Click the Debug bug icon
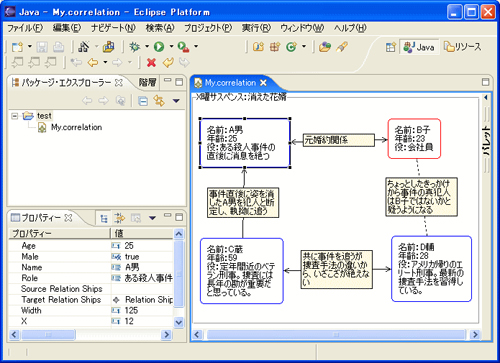Image resolution: width=500 pixels, height=363 pixels. click(x=135, y=47)
